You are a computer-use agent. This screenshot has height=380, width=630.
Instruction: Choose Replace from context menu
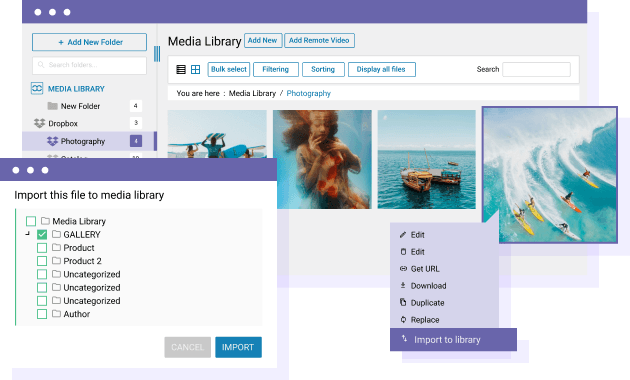444,319
